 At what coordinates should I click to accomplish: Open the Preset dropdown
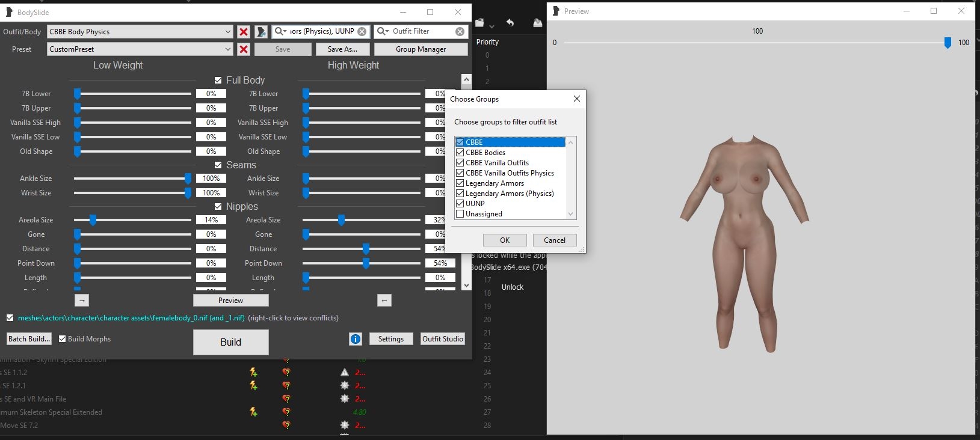point(227,49)
